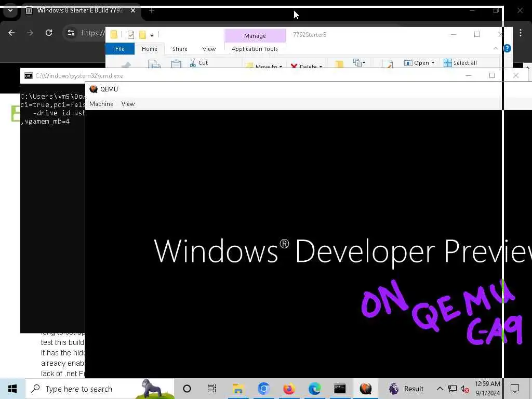Open Chrome tab search dropdown arrow
Screen dimensions: 532x399
(10, 10)
